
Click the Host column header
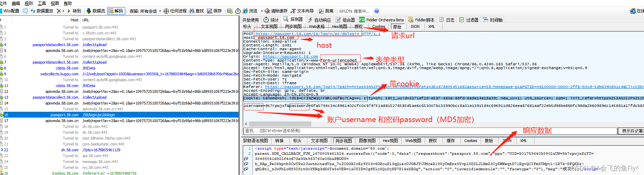(74, 20)
